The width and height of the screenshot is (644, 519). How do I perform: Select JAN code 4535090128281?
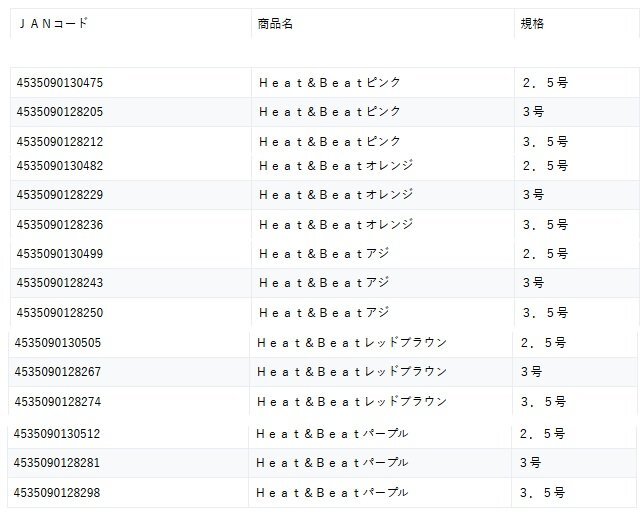(x=57, y=463)
